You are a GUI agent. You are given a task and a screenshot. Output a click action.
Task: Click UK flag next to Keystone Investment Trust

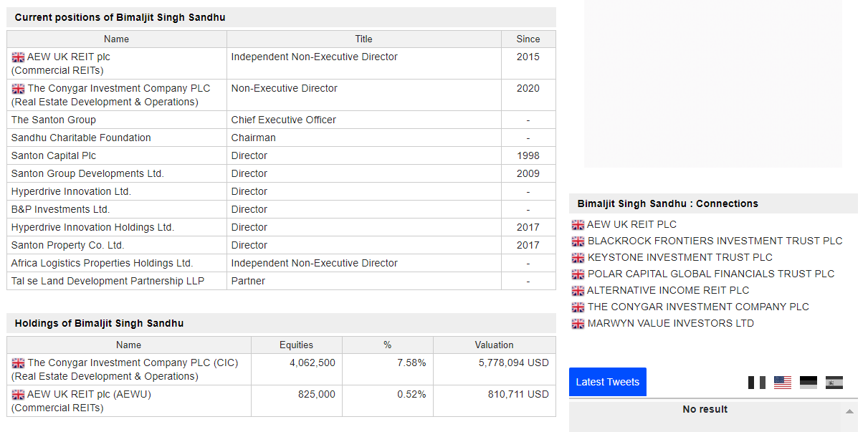(x=578, y=258)
